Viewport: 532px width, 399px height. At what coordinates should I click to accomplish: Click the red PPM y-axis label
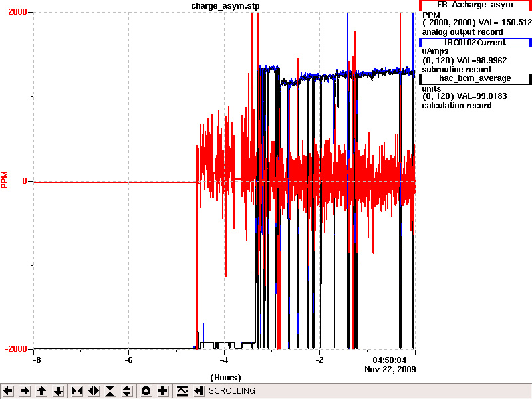5,180
